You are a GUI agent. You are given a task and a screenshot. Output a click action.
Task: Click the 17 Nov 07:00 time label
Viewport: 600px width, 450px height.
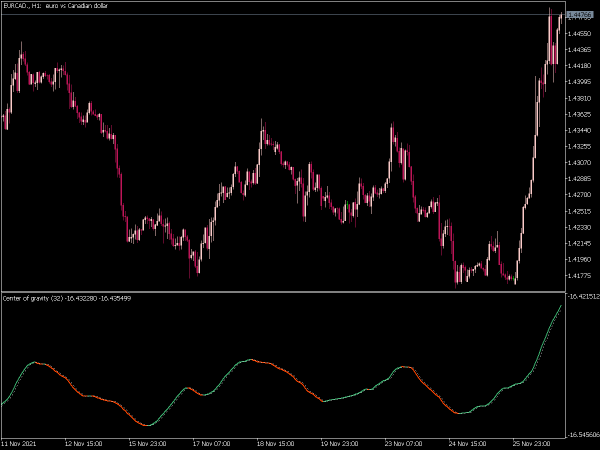pyautogui.click(x=211, y=443)
